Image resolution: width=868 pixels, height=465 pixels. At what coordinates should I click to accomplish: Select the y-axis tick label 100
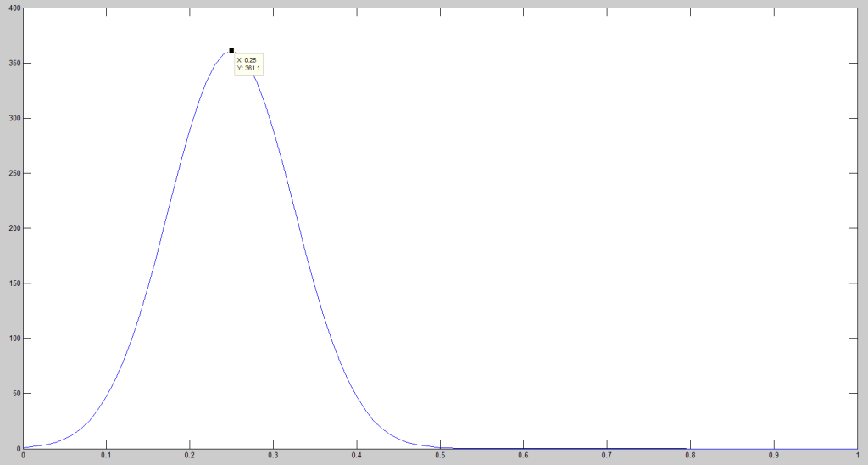click(13, 339)
